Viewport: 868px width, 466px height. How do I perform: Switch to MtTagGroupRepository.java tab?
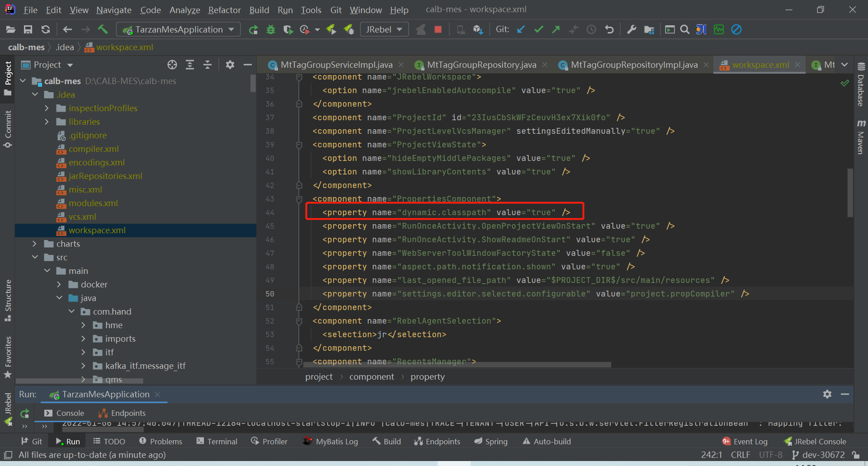click(481, 65)
